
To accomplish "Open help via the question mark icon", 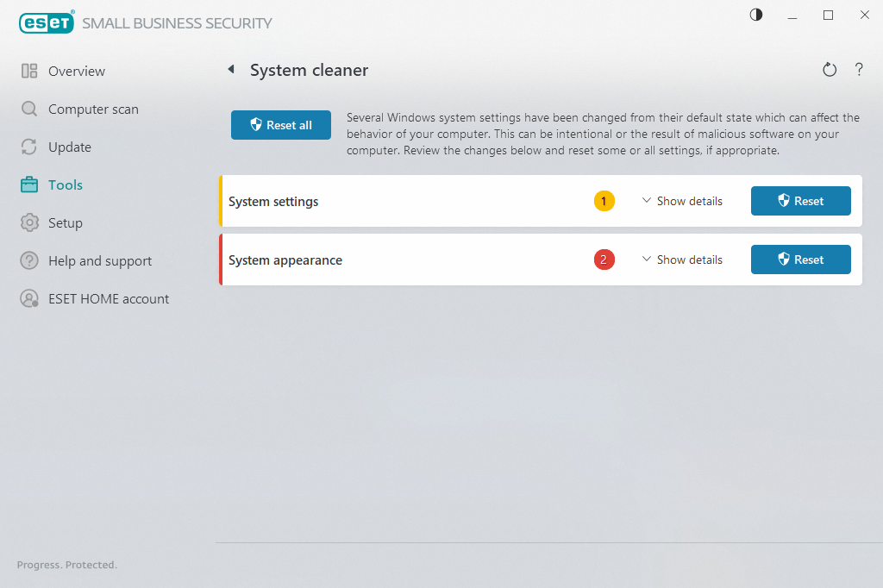I will [x=859, y=70].
